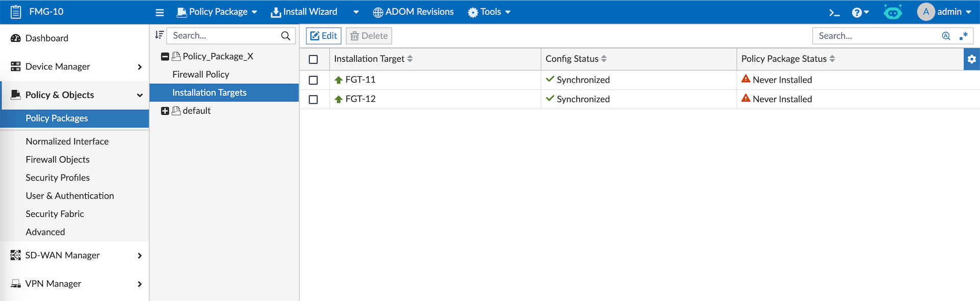Click the magnifier icon in tree search

coord(286,36)
